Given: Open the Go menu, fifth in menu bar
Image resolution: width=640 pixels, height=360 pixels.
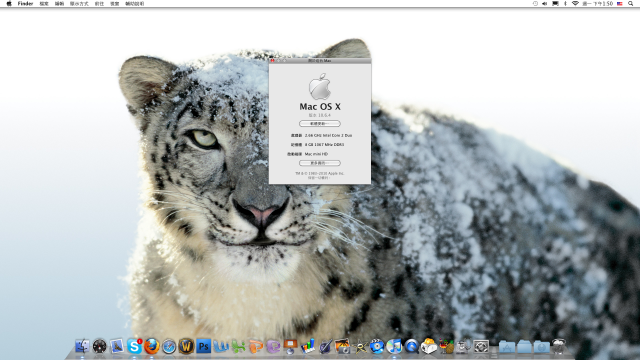Looking at the screenshot, I should coord(99,3).
